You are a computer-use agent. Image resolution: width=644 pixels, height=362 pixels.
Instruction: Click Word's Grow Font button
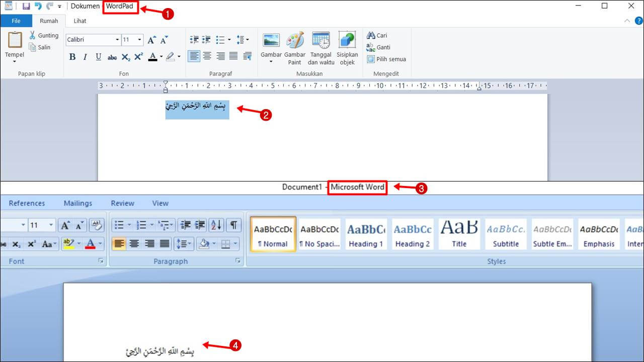point(65,225)
